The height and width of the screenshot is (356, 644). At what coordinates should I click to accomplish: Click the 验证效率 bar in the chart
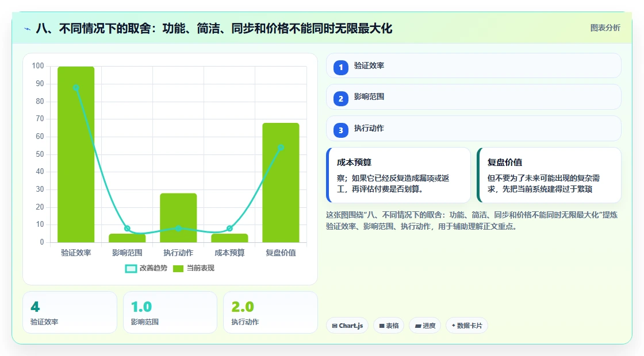tap(76, 154)
